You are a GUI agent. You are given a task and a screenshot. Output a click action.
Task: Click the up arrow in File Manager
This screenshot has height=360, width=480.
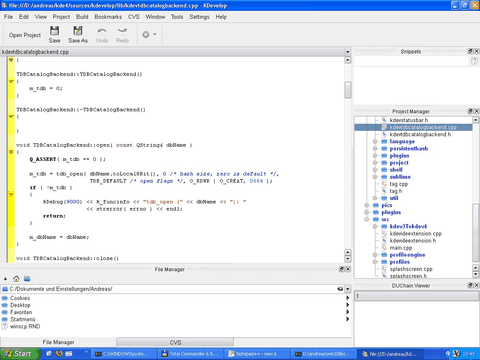point(5,279)
